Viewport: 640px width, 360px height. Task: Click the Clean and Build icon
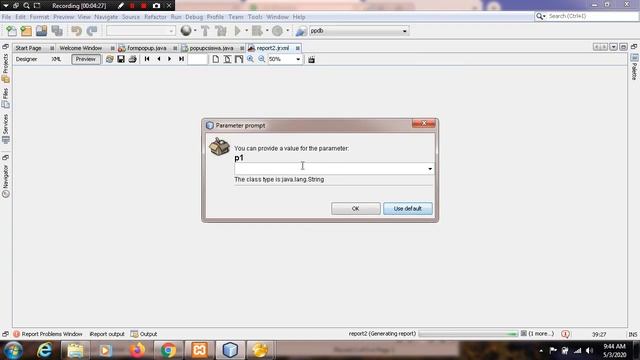pos(221,31)
